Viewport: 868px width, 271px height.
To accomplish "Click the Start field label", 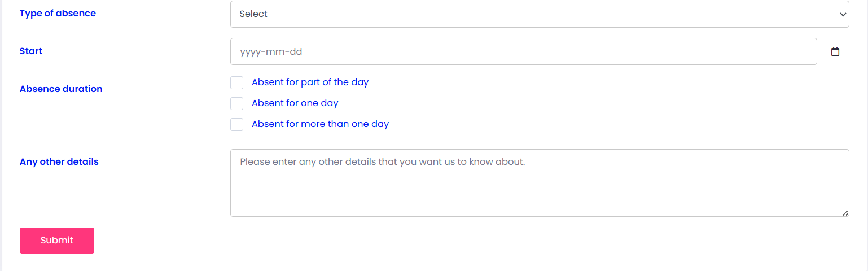I will 31,51.
